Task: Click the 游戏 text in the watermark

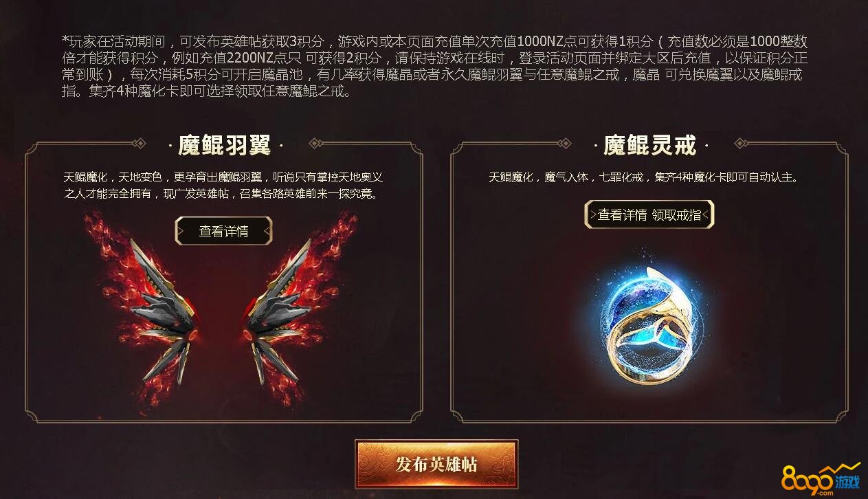Action: click(x=847, y=482)
